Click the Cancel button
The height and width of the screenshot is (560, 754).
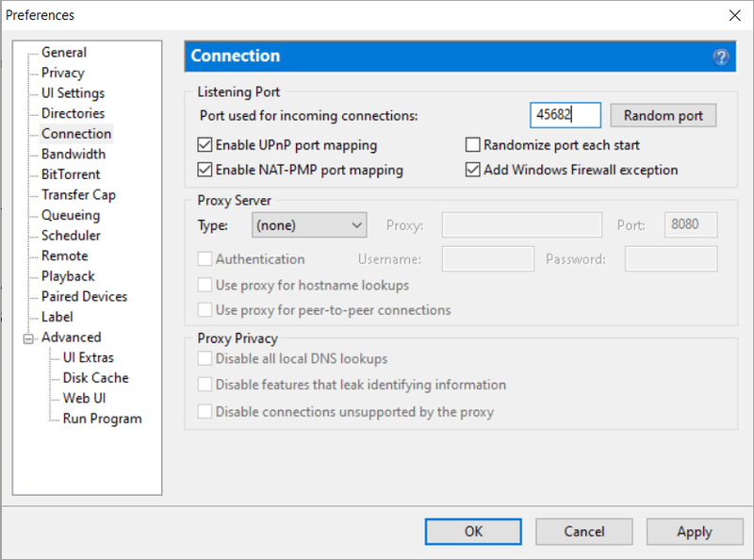point(584,532)
